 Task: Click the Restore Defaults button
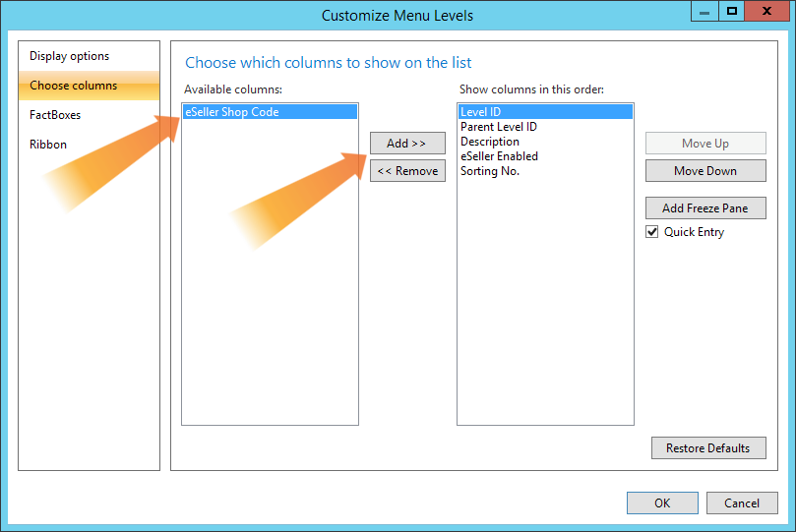click(708, 447)
